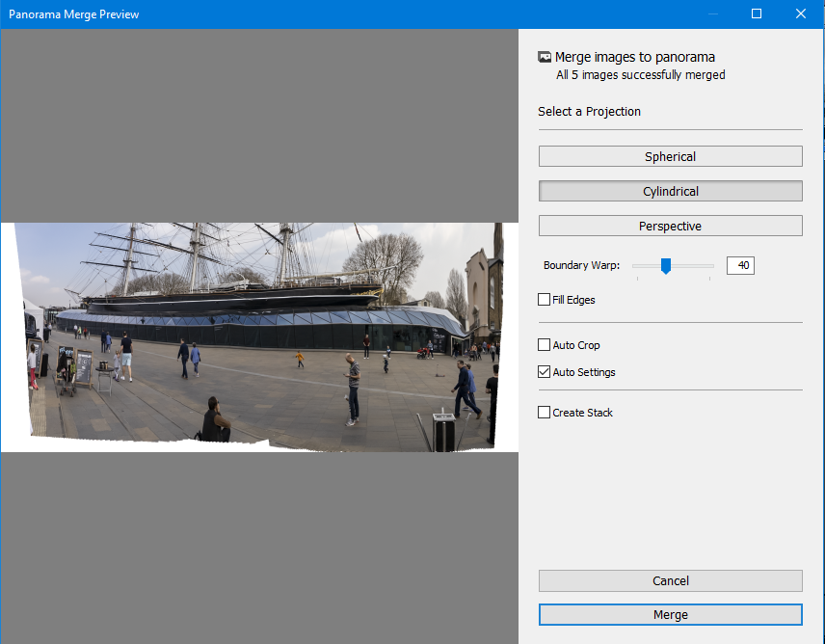Click the merge images panorama icon
The image size is (825, 644).
tap(545, 57)
